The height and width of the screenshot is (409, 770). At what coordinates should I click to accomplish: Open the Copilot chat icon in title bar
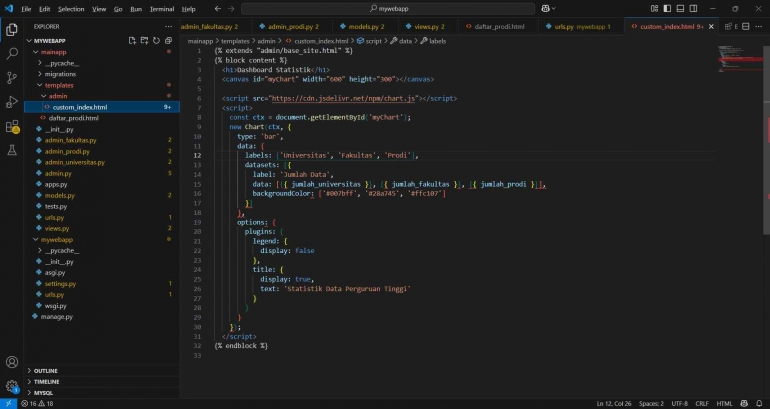[x=545, y=9]
